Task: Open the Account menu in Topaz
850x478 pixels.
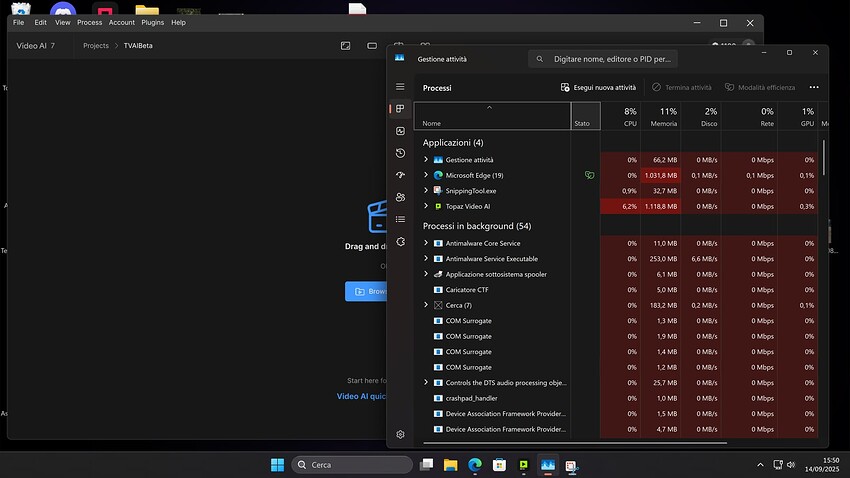Action: 121,22
